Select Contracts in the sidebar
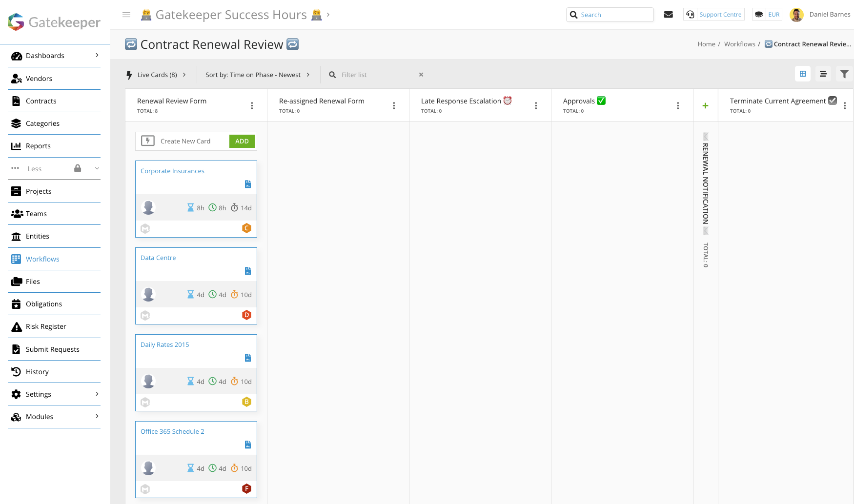Screen dimensions: 854x504 point(41,101)
